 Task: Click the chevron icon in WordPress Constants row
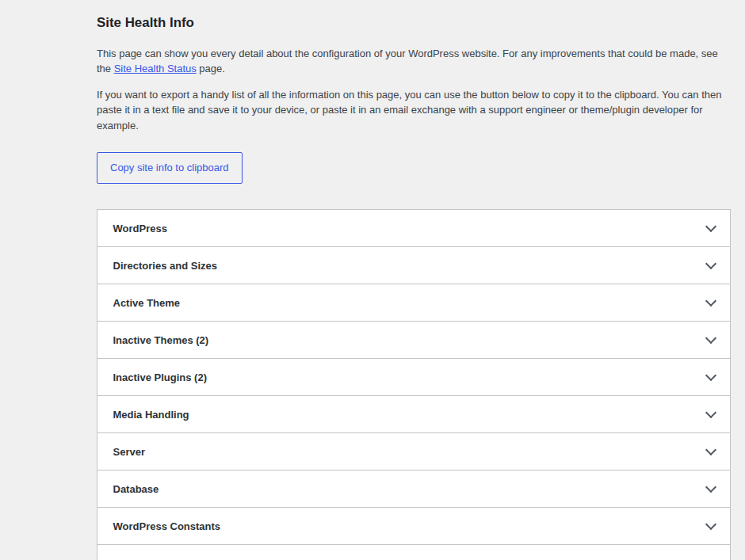click(711, 527)
